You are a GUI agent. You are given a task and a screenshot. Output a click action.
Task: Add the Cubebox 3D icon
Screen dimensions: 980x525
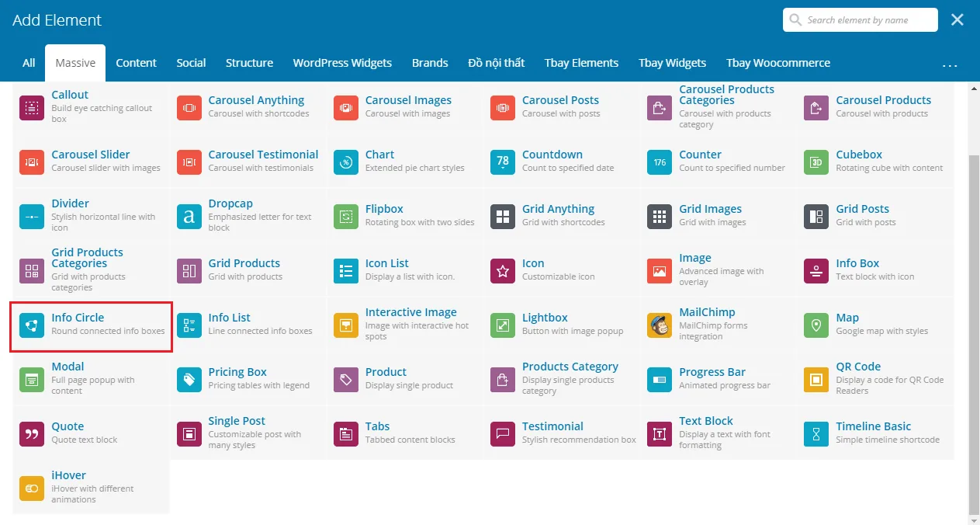(816, 162)
